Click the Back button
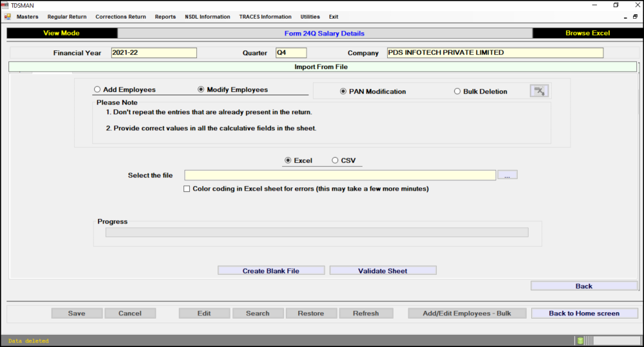The height and width of the screenshot is (347, 644). click(x=583, y=286)
